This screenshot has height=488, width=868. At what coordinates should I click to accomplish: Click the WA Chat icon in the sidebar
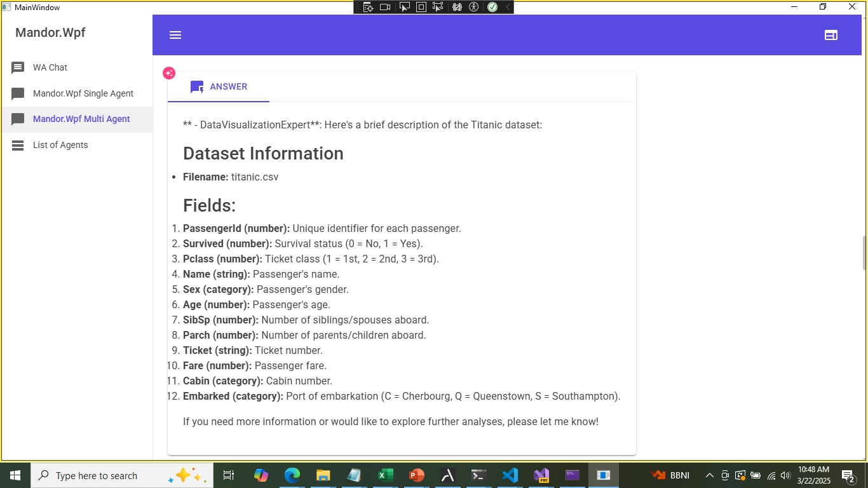click(x=18, y=67)
